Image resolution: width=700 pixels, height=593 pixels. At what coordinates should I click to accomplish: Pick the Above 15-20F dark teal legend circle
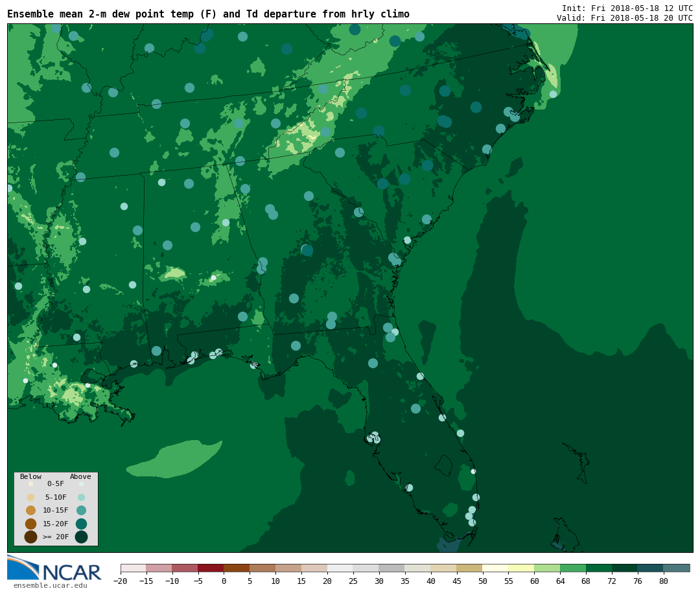click(x=81, y=524)
